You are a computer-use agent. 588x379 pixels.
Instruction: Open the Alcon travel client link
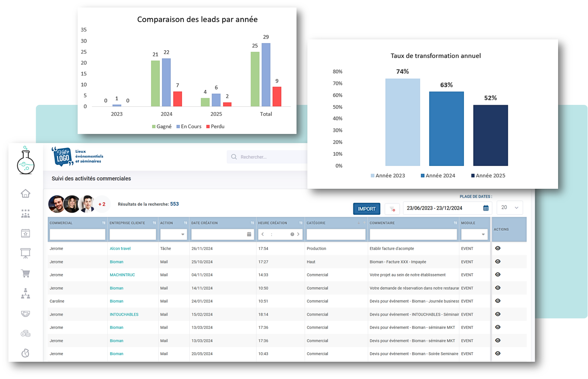coord(120,249)
